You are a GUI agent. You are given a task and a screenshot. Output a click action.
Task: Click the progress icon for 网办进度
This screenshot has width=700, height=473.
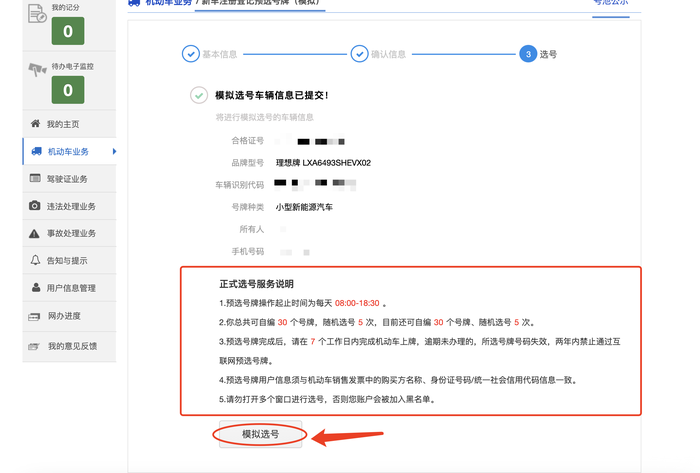(x=36, y=316)
